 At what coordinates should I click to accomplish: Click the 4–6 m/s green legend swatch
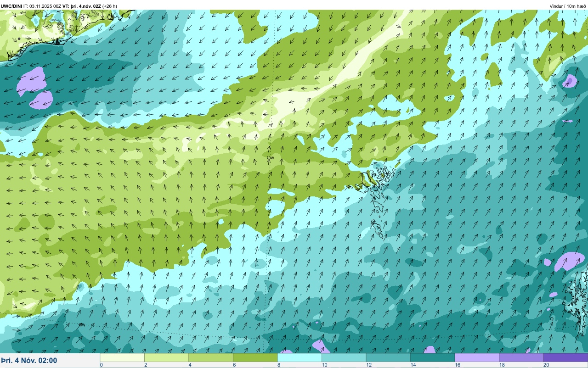pos(211,357)
